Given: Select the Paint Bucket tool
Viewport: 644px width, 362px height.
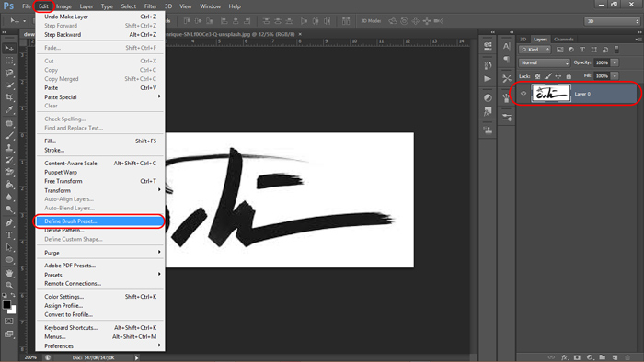Looking at the screenshot, I should click(x=9, y=185).
